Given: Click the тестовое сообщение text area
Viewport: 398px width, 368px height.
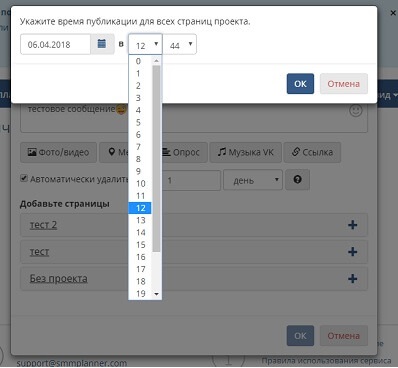Looking at the screenshot, I should click(x=194, y=117).
